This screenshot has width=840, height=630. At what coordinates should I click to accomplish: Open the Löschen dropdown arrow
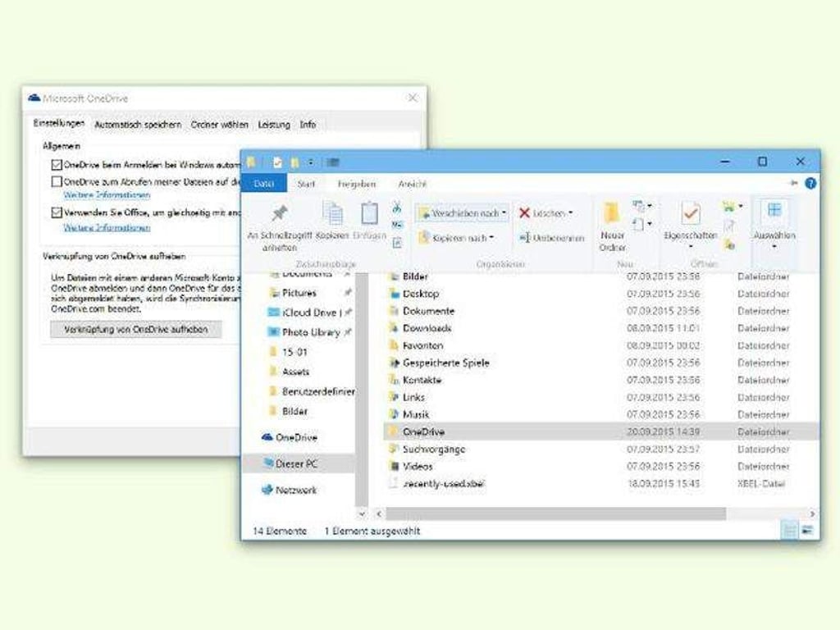pos(571,213)
